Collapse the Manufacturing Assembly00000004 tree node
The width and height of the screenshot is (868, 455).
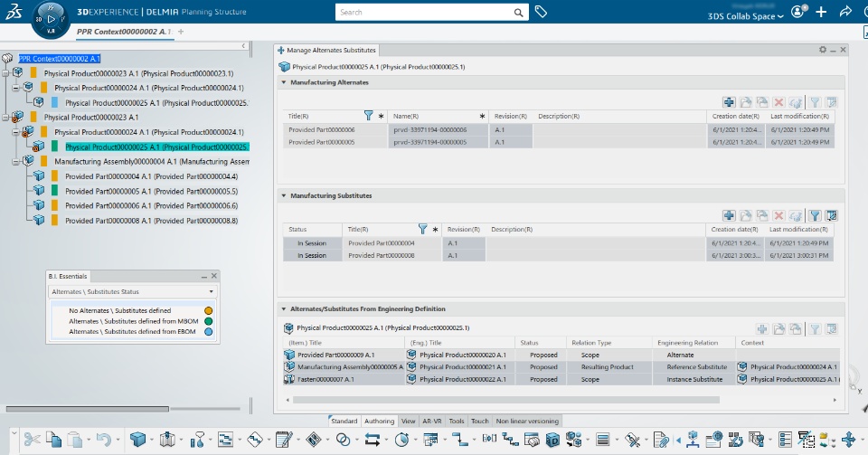point(16,162)
